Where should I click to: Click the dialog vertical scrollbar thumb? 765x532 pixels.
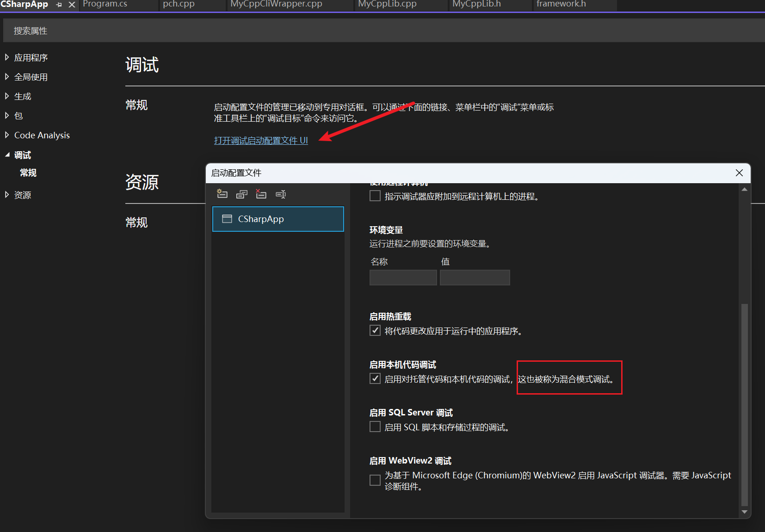744,405
